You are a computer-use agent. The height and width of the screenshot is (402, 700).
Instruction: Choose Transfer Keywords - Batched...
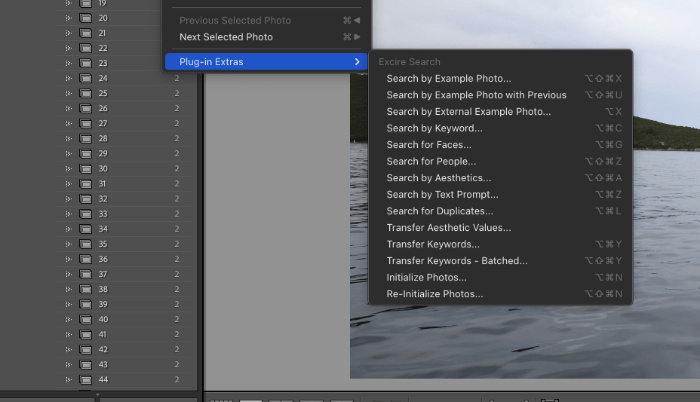(x=500, y=260)
